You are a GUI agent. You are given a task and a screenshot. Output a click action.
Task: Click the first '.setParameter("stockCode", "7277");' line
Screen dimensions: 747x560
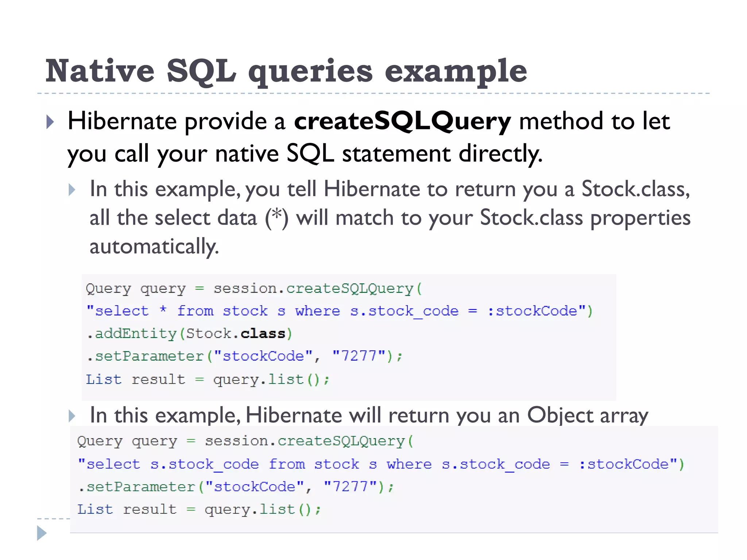click(x=244, y=356)
